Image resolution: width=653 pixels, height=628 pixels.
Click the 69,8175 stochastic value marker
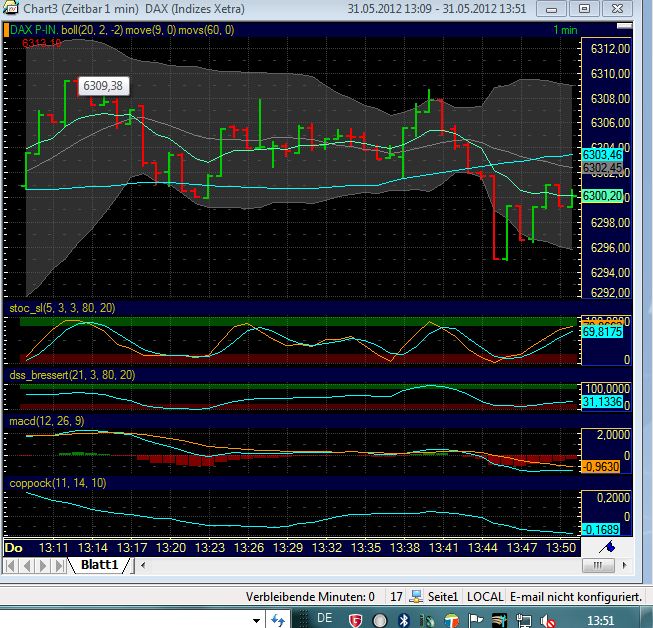pos(602,332)
